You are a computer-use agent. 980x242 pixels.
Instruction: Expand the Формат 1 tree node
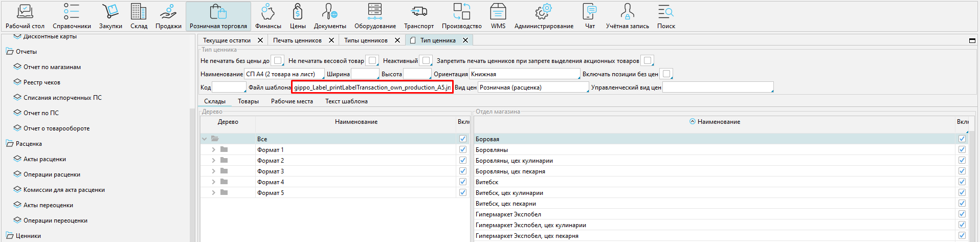pyautogui.click(x=213, y=150)
